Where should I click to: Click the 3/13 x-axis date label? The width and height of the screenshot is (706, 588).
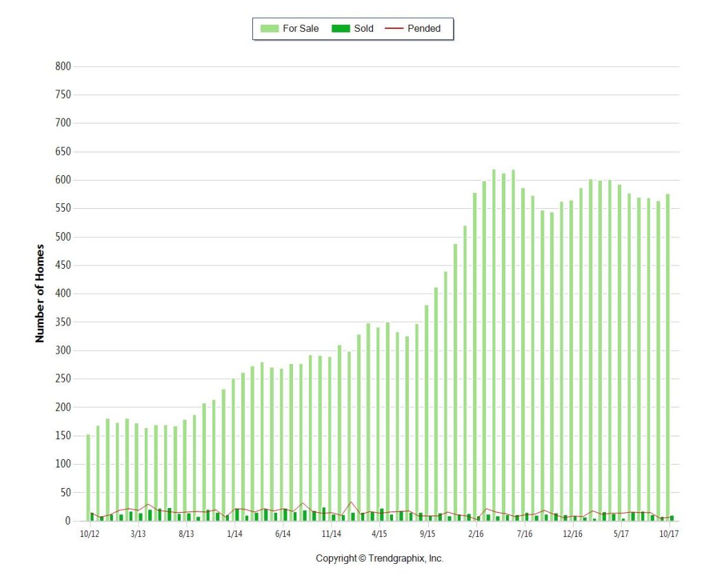[x=138, y=534]
